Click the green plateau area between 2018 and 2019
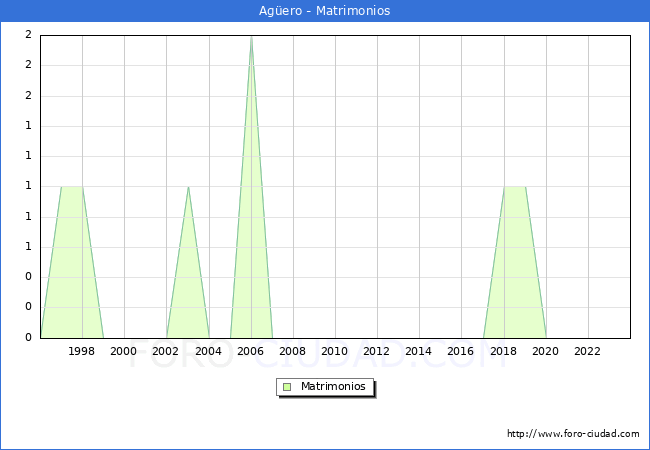 click(515, 260)
